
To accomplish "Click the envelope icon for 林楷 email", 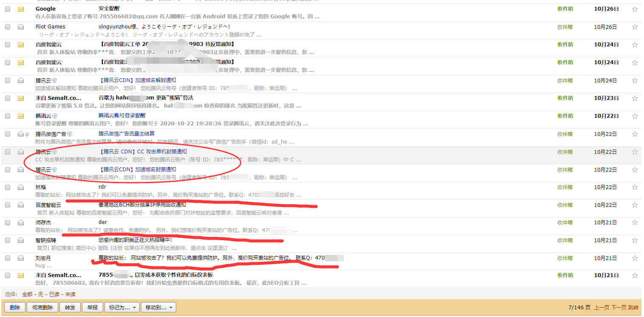I will [x=21, y=187].
